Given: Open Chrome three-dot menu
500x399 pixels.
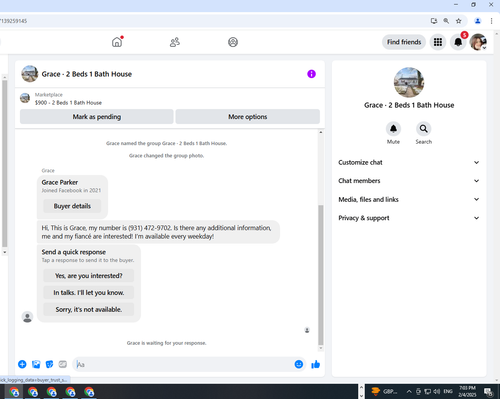Looking at the screenshot, I should pos(491,21).
